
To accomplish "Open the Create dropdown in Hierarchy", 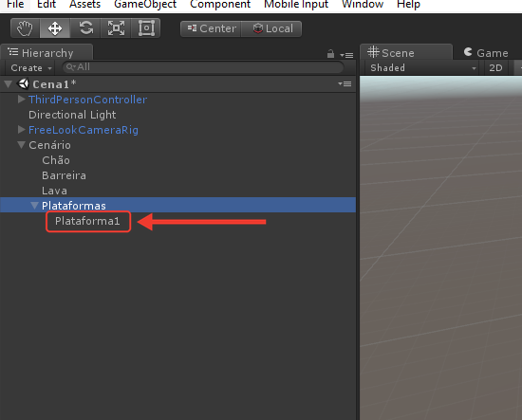I will (31, 68).
